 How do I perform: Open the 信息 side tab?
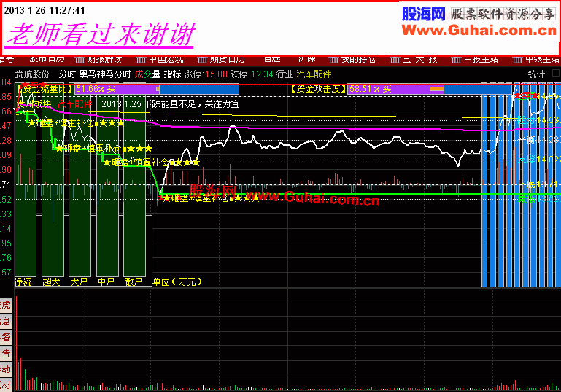[6, 321]
